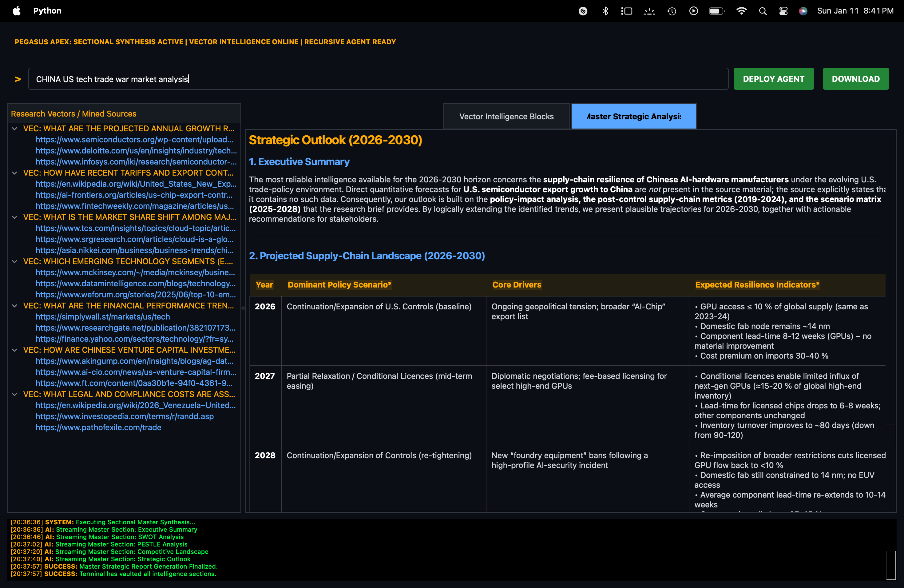This screenshot has width=904, height=588.
Task: Open the Apple menu
Action: pyautogui.click(x=17, y=11)
